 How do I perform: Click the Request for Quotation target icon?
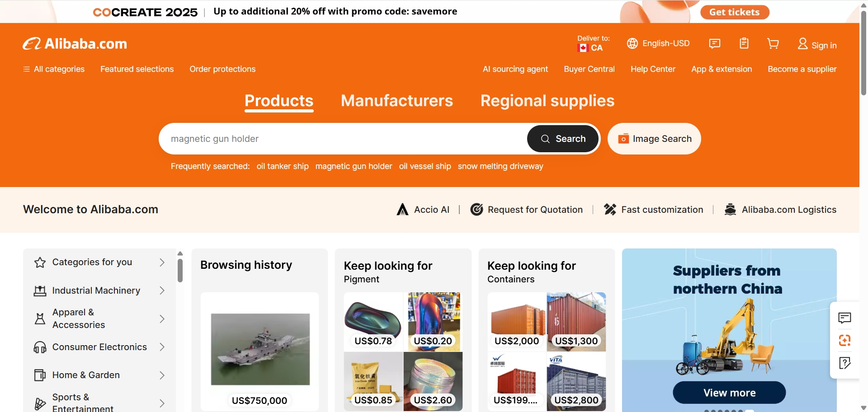[476, 210]
